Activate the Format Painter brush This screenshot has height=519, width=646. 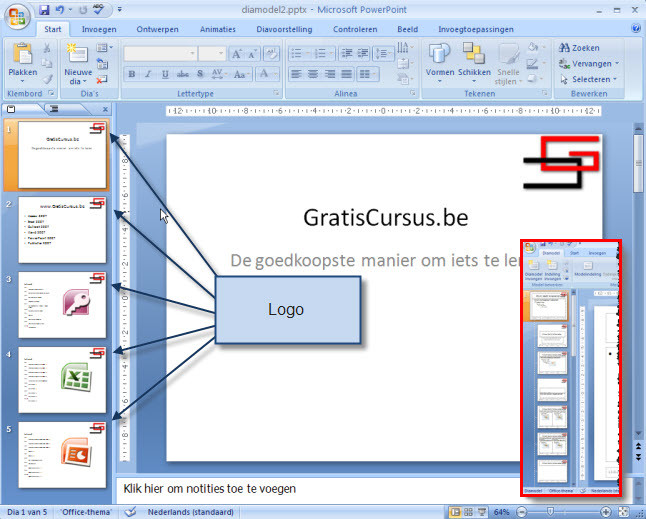click(x=47, y=78)
